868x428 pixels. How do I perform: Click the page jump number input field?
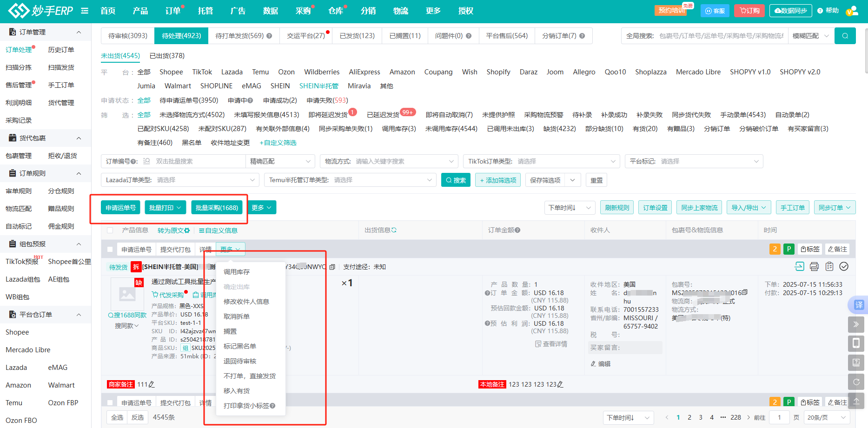[779, 417]
